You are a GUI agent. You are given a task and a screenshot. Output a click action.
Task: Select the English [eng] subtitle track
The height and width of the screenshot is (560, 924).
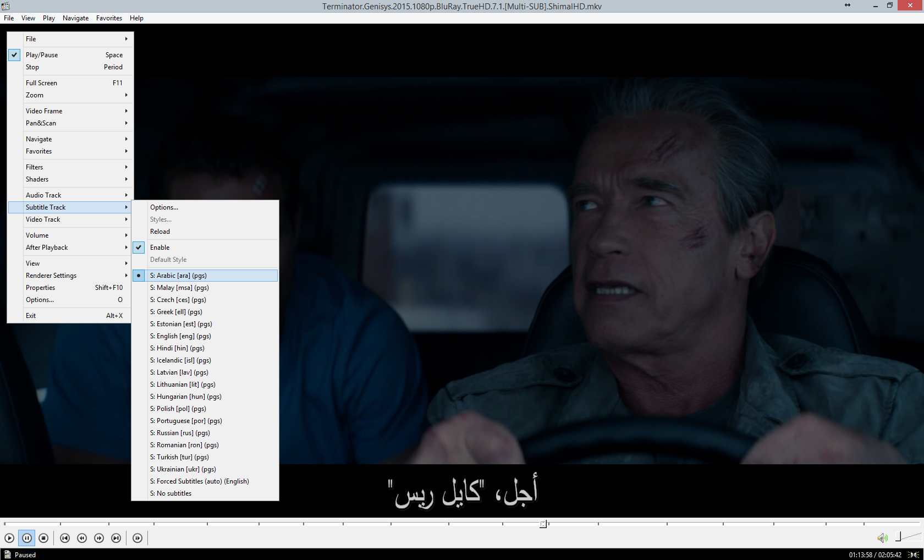180,336
